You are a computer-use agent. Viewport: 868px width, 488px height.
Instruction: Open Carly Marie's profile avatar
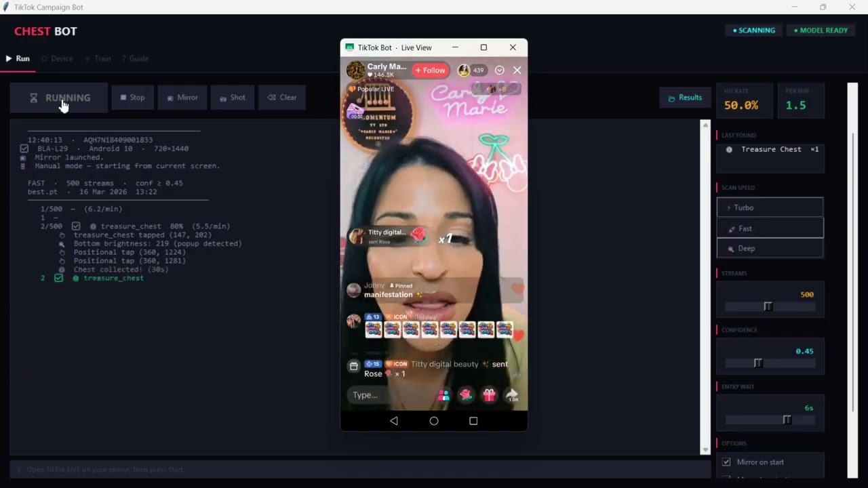355,70
